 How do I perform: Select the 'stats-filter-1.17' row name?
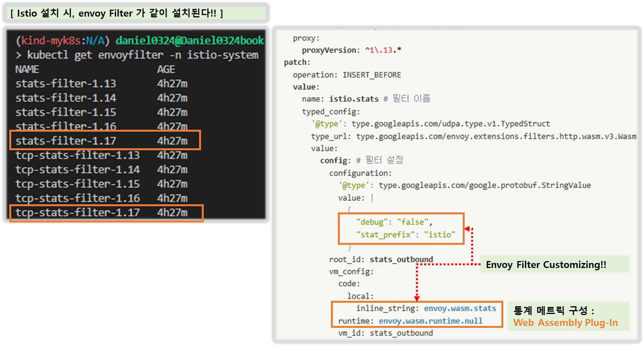tap(66, 141)
